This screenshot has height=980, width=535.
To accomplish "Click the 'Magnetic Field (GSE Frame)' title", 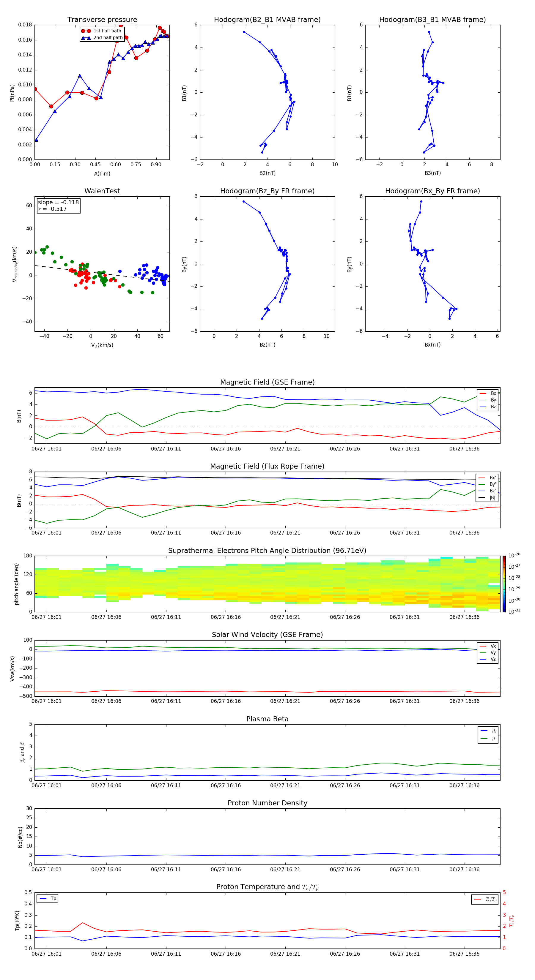I will point(267,382).
